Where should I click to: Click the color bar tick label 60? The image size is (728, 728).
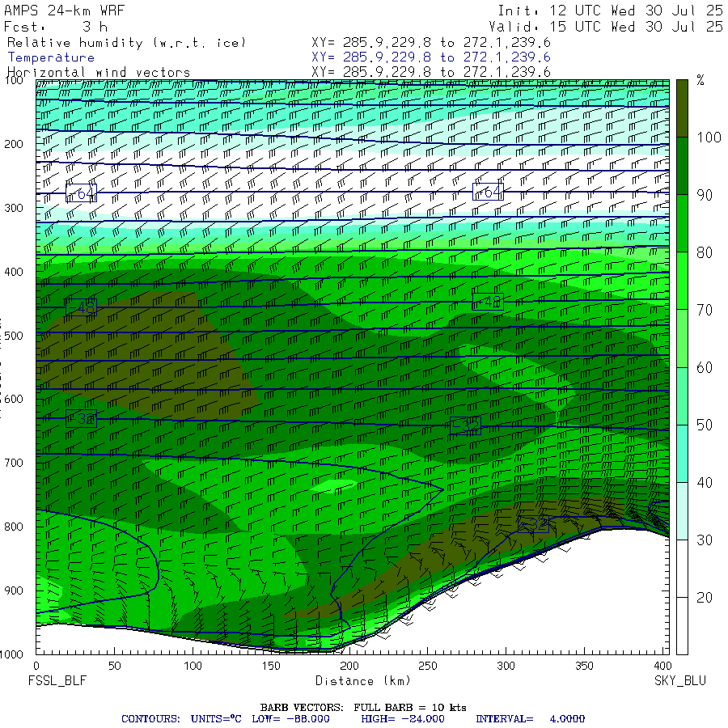click(705, 368)
